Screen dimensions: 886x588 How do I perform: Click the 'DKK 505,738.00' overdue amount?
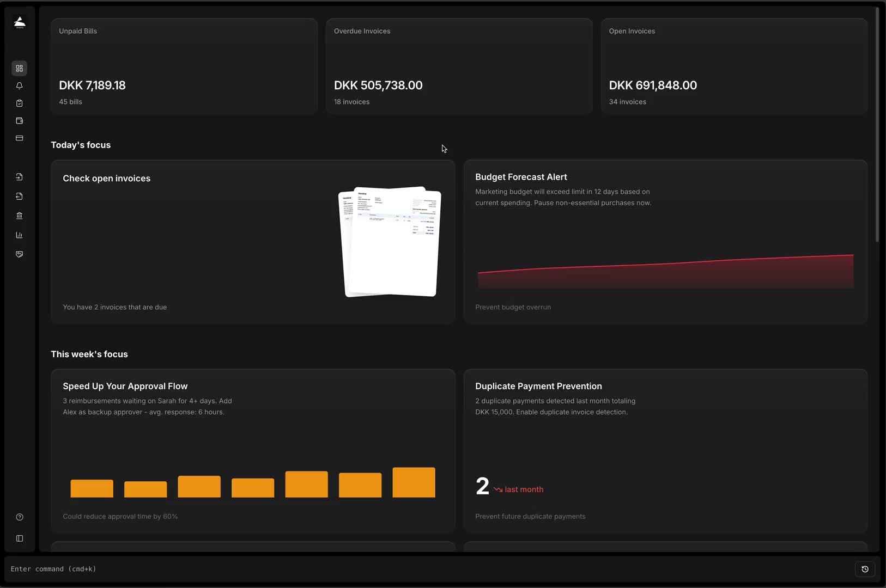click(x=378, y=85)
